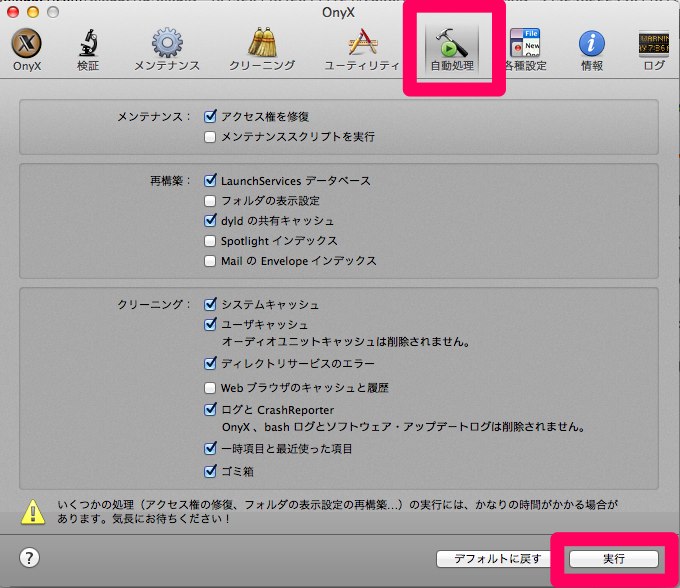Viewport: 680px width, 588px height.
Task: Enable Web ブラウザのキャッシュと履歴
Action: [x=210, y=388]
